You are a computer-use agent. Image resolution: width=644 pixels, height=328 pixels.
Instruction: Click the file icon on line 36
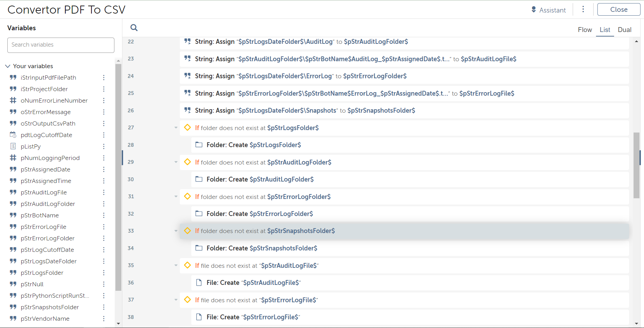point(199,282)
